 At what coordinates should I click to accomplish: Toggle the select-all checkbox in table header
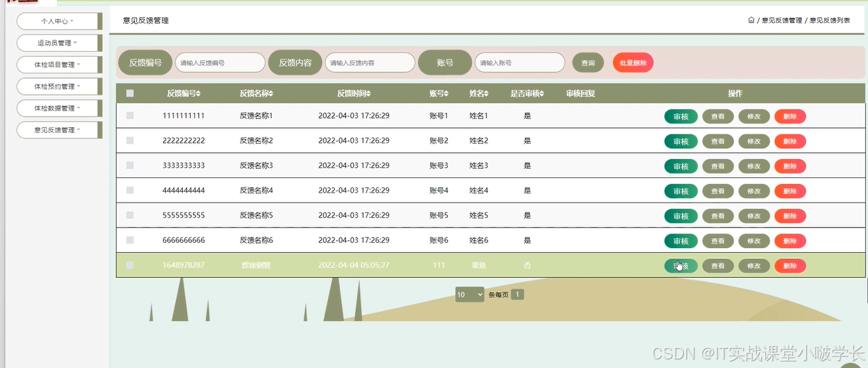130,93
